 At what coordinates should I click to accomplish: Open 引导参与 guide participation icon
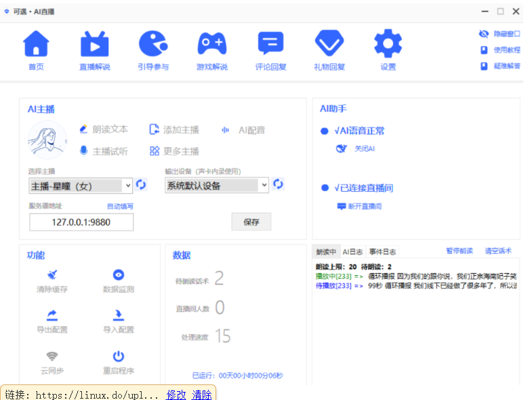153,45
